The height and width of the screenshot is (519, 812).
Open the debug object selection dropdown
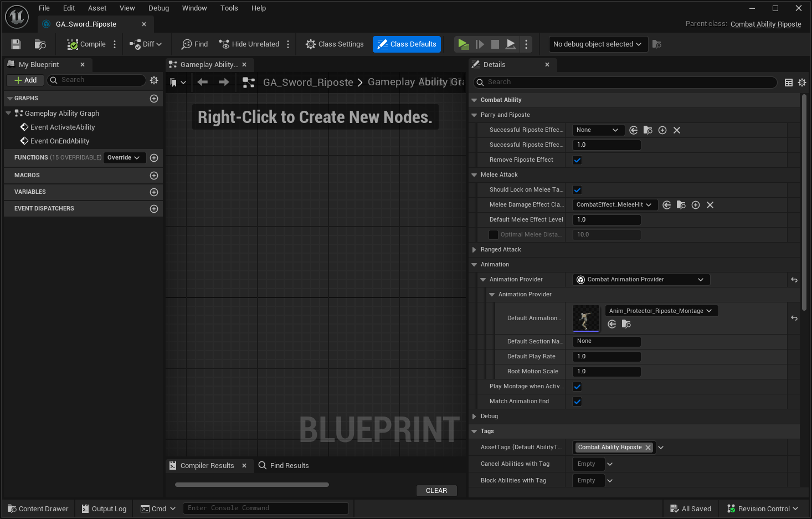(597, 44)
